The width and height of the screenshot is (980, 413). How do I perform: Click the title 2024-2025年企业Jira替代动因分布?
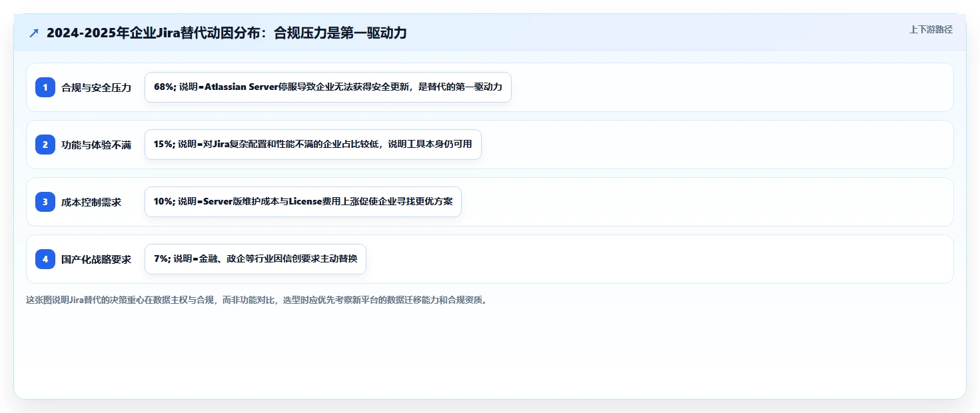pyautogui.click(x=227, y=33)
